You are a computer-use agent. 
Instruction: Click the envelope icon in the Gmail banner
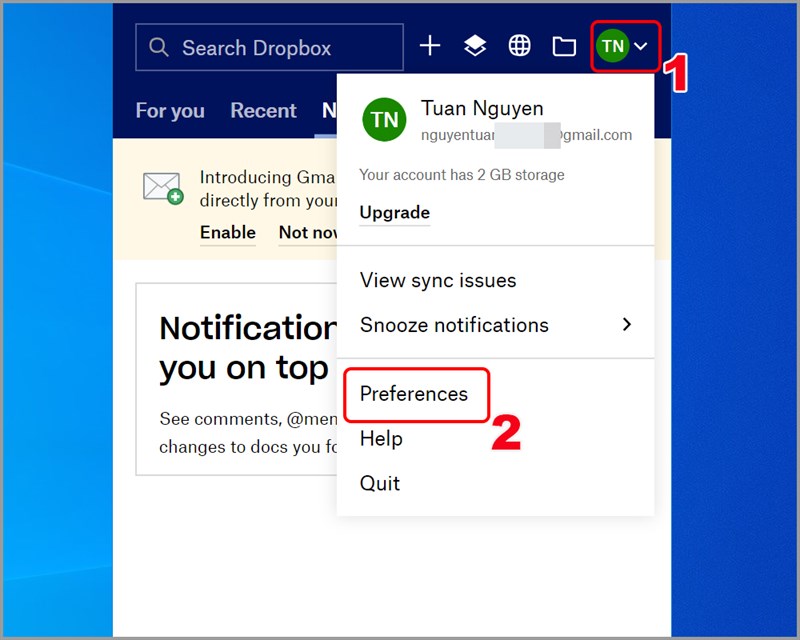point(162,188)
